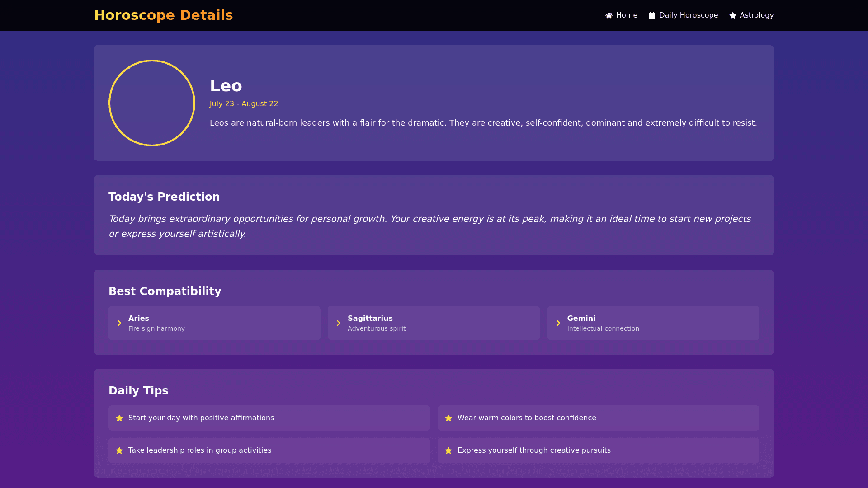
Task: Click the Home house icon
Action: point(609,15)
